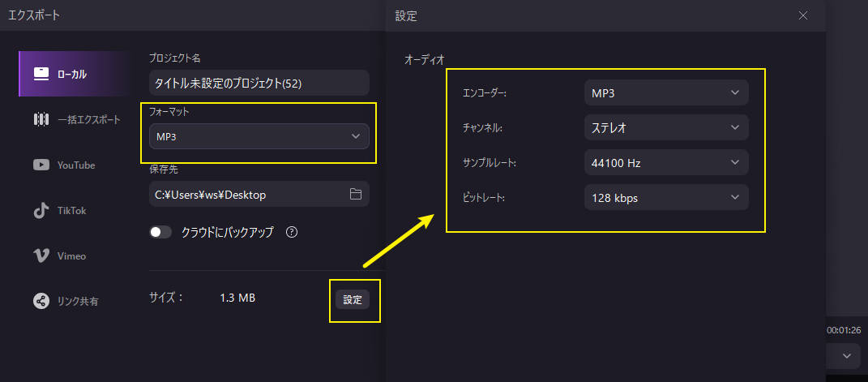Toggle クラウドにバックアップ switch

coord(160,233)
